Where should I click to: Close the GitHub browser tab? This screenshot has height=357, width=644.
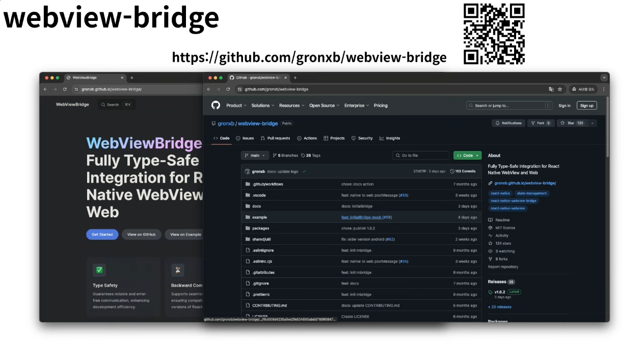[x=285, y=78]
